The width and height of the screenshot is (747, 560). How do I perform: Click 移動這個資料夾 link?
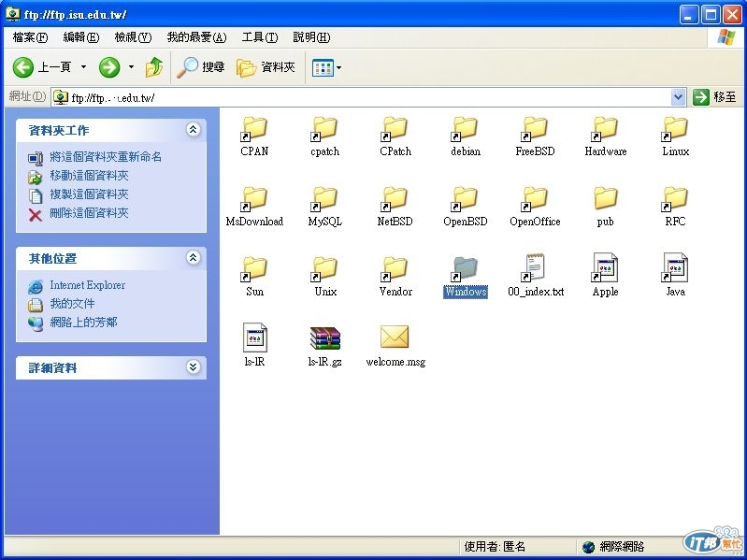pyautogui.click(x=89, y=175)
